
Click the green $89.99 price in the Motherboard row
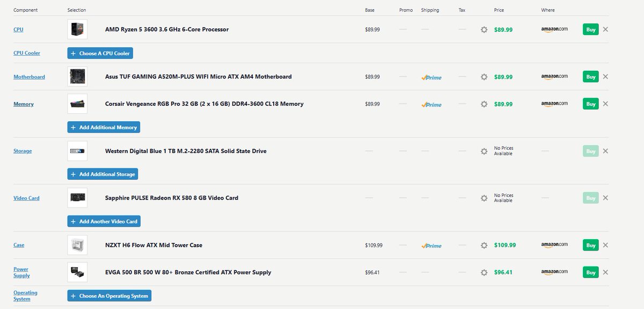click(503, 77)
